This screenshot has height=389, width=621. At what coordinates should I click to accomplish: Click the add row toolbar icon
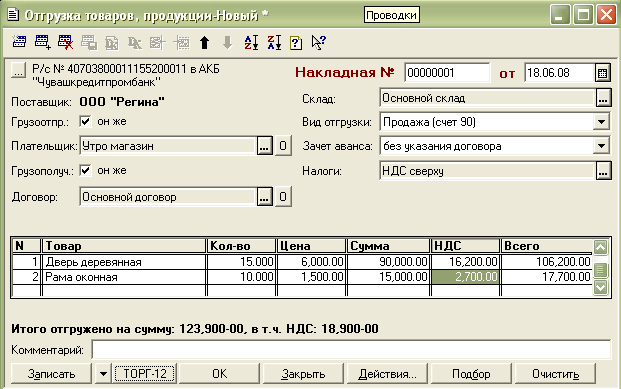(x=42, y=42)
